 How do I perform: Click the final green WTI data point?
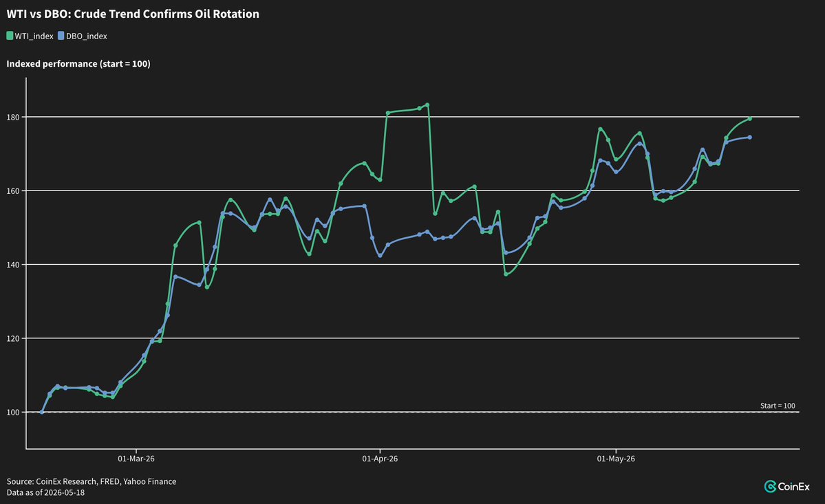(750, 119)
